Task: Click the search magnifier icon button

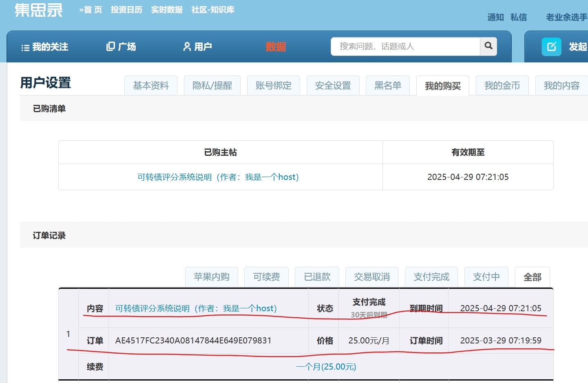Action: [x=488, y=46]
